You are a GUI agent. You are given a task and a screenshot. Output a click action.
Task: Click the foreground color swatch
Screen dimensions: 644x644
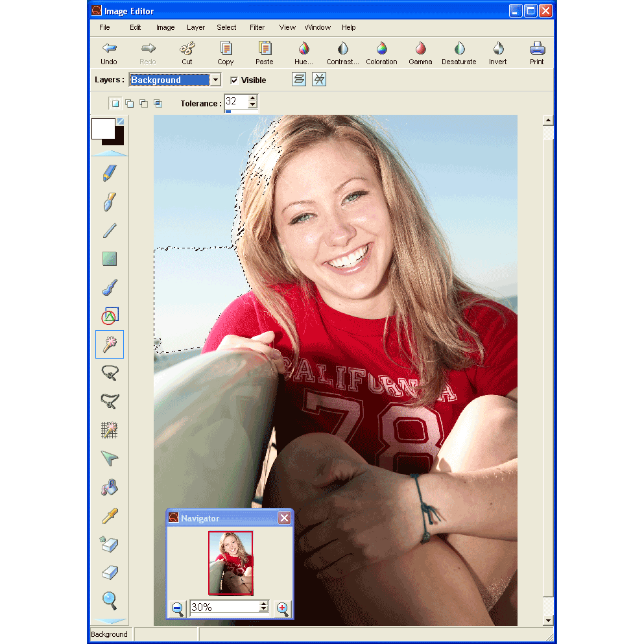coord(104,127)
